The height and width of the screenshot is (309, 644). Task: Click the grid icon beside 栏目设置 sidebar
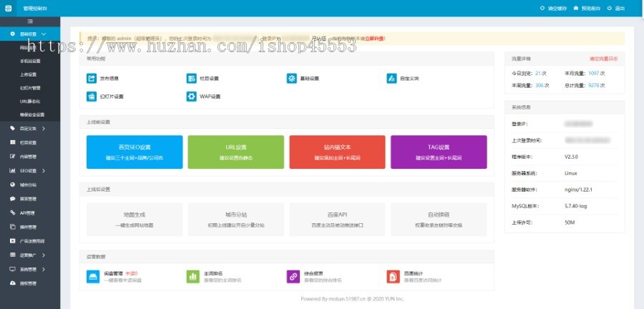click(12, 142)
